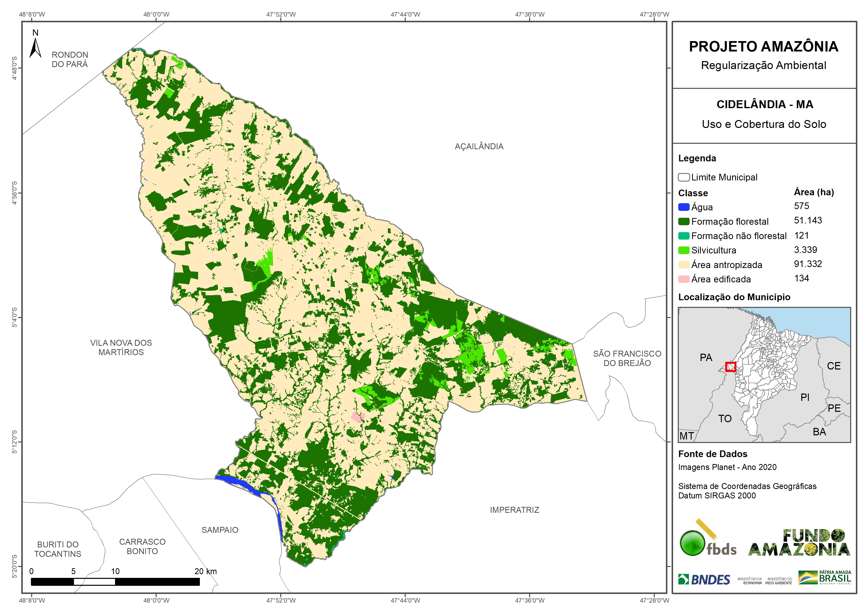Click the blue Água legend swatch

(683, 207)
